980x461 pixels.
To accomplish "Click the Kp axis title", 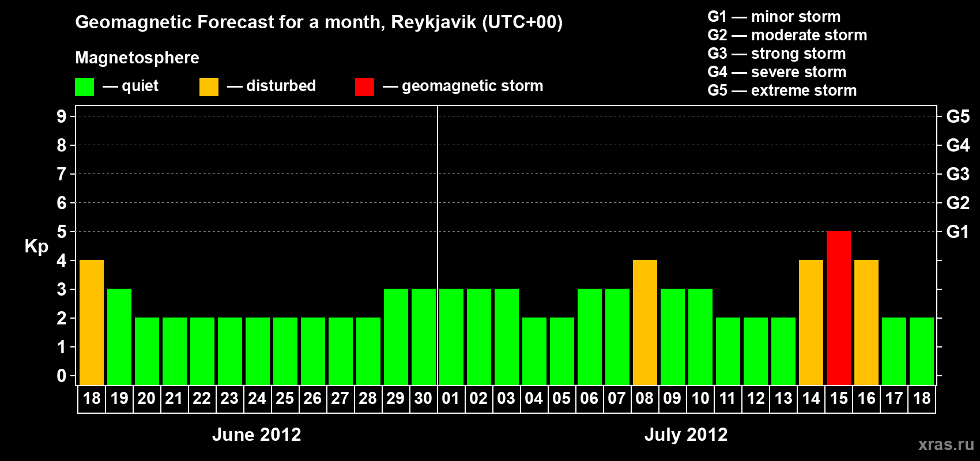I will click(36, 247).
